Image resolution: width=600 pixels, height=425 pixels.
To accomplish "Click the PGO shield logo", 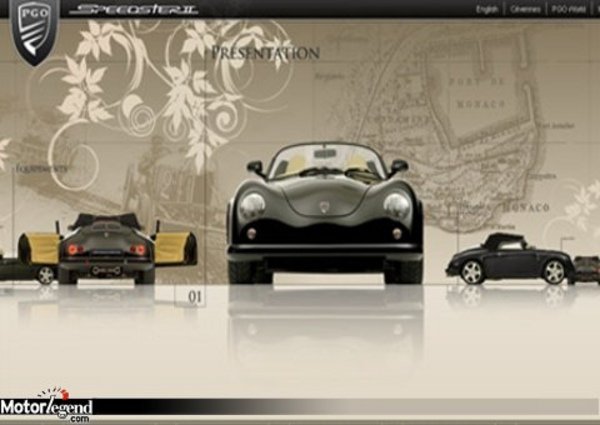I will click(x=34, y=31).
